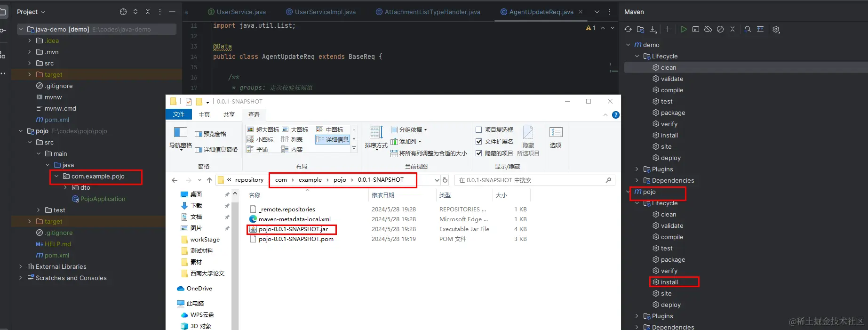Image resolution: width=868 pixels, height=330 pixels.
Task: Open address bar history dropdown in Explorer
Action: [437, 180]
